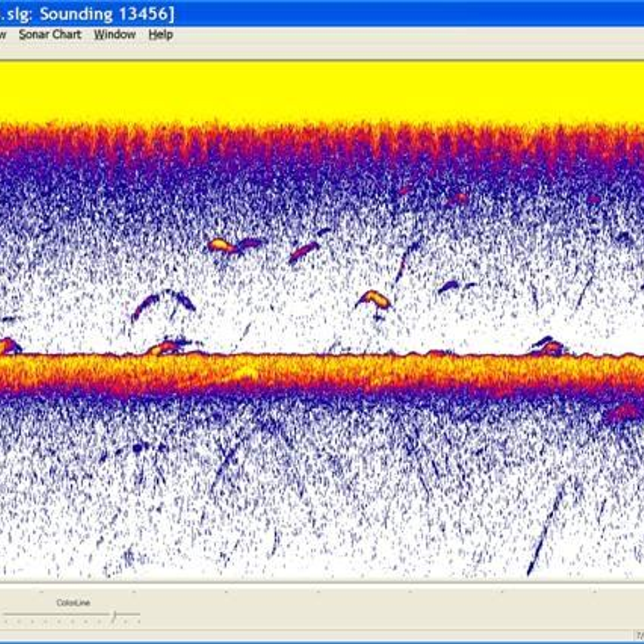Click the red elongated fish echo right of upper-left orange one
The width and height of the screenshot is (644, 644).
point(304,251)
